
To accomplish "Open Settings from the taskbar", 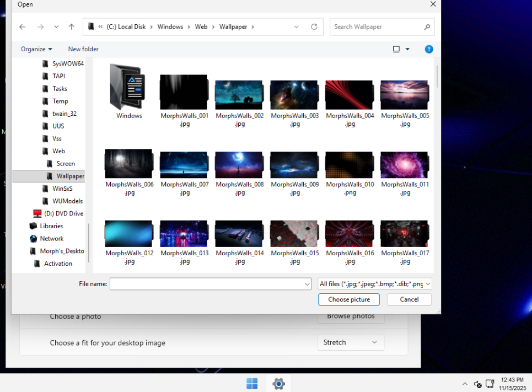I will 278,384.
